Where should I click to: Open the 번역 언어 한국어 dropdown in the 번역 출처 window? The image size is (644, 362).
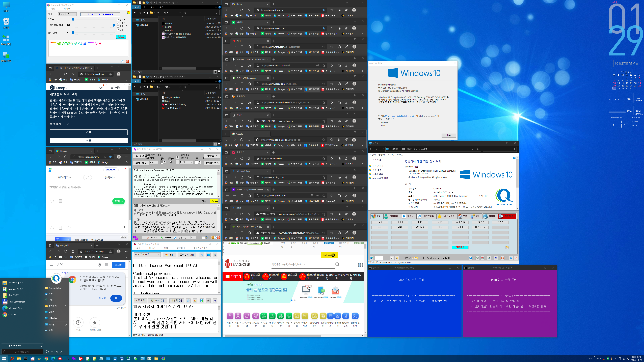coord(186,162)
